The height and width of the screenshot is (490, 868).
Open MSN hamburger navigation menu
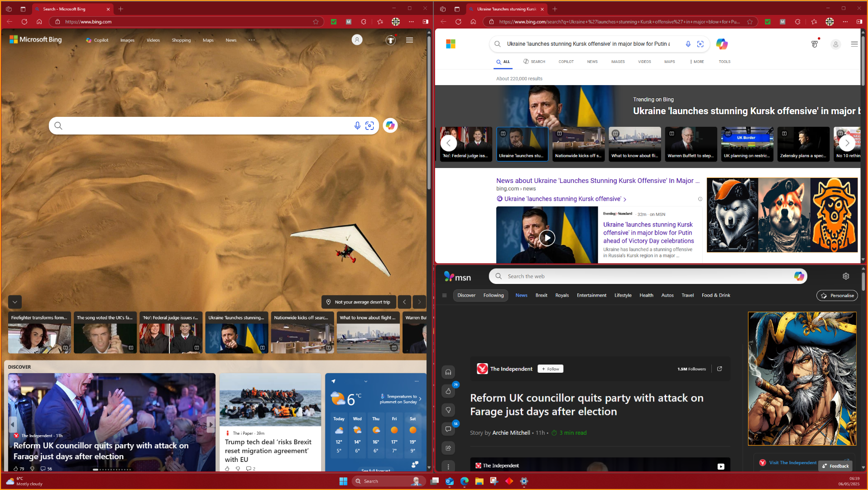tap(444, 295)
